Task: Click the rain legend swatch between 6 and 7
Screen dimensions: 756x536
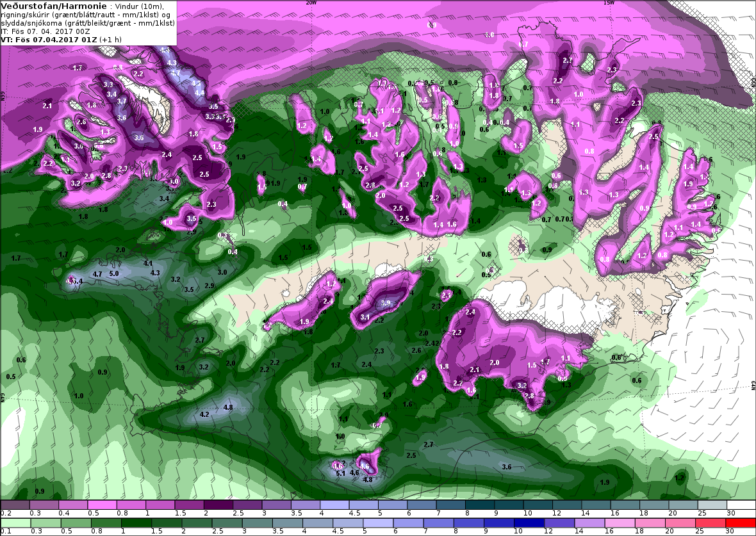Action: point(408,523)
